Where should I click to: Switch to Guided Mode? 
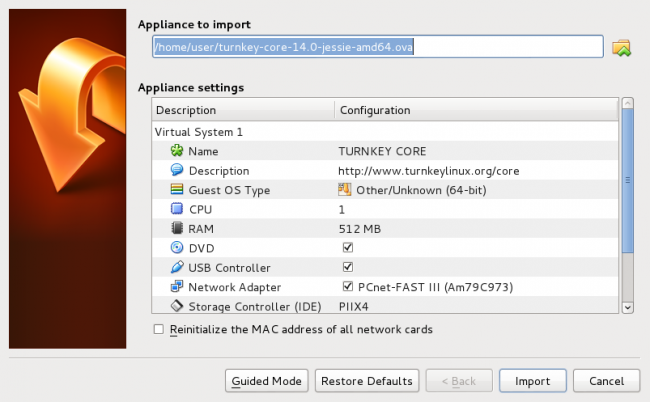point(266,381)
